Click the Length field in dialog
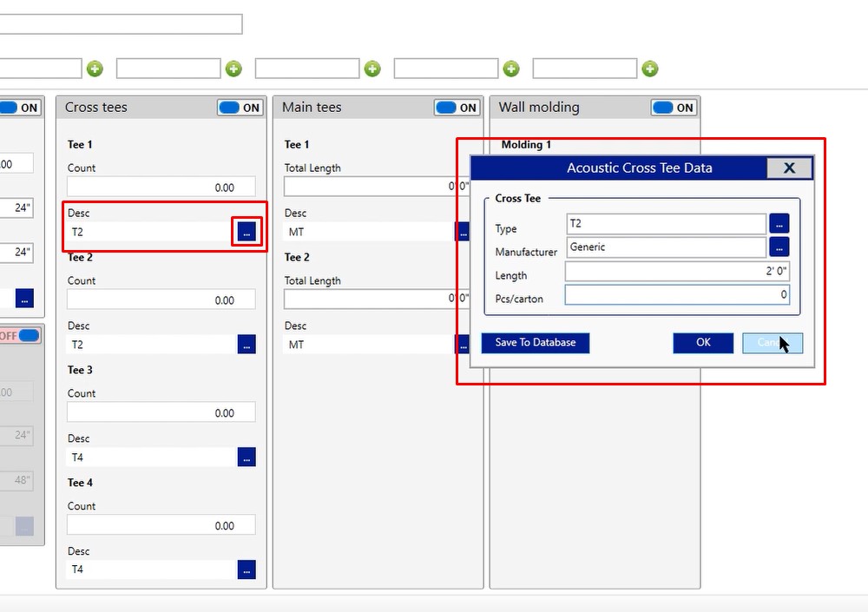The width and height of the screenshot is (868, 612). 677,273
